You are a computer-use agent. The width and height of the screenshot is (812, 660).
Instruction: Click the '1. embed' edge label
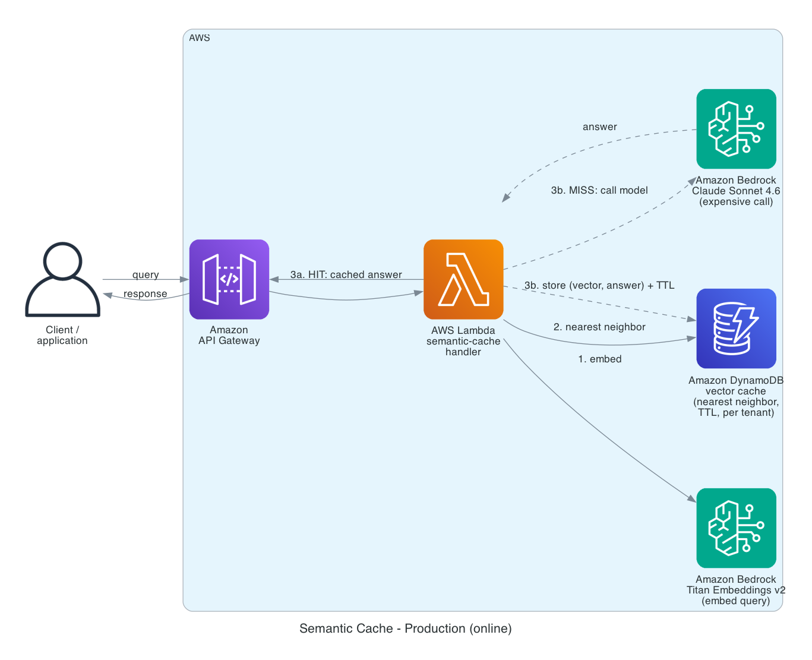pyautogui.click(x=600, y=359)
